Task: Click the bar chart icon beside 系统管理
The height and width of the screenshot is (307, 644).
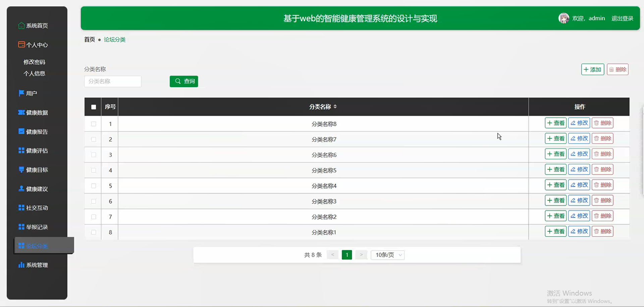Action: [21, 265]
